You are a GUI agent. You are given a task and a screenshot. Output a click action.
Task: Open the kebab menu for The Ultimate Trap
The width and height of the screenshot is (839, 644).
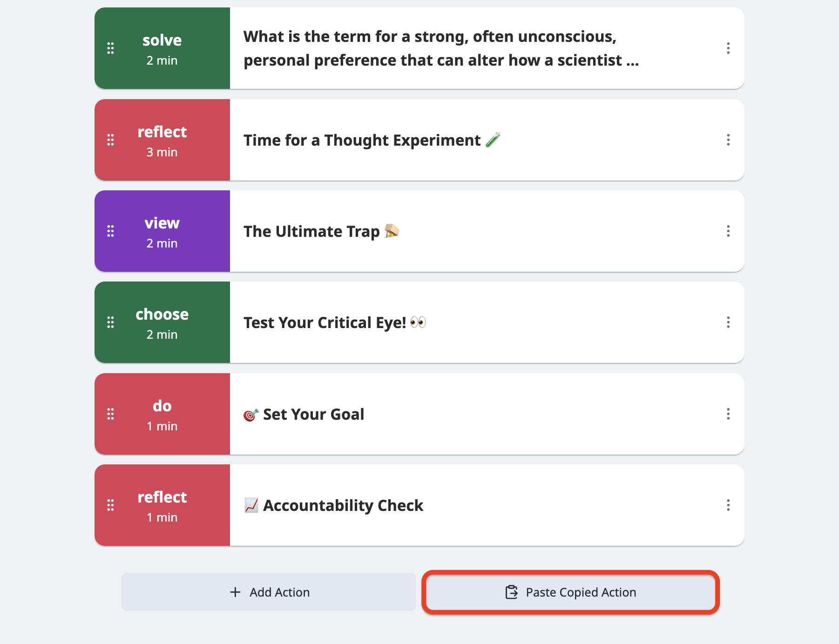point(728,231)
